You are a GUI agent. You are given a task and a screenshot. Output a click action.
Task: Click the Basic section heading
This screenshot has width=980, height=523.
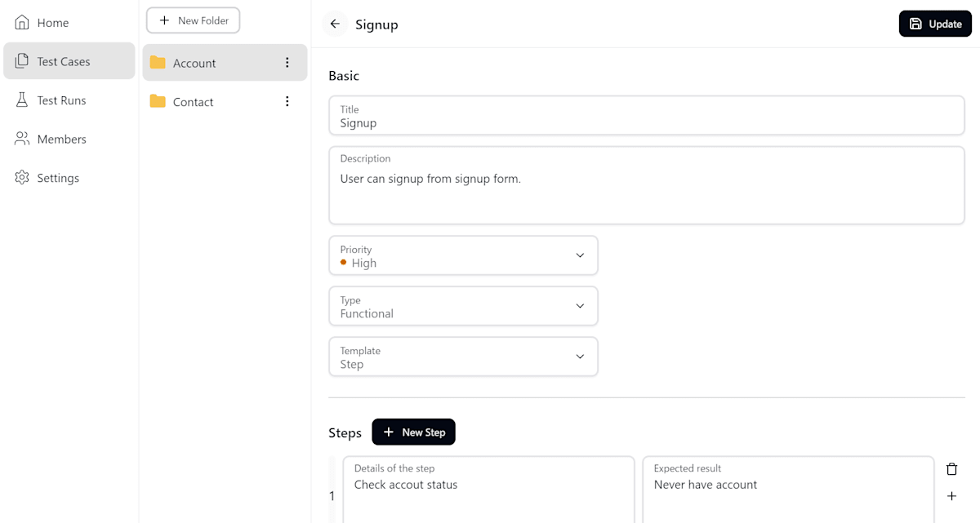(344, 76)
